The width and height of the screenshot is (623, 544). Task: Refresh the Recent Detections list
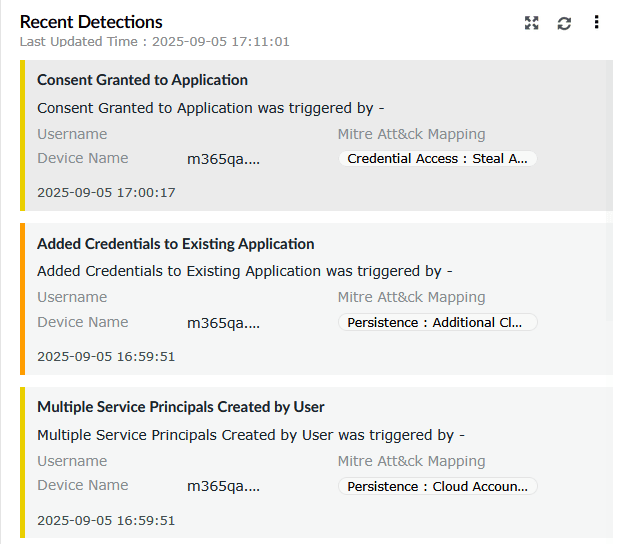[564, 23]
